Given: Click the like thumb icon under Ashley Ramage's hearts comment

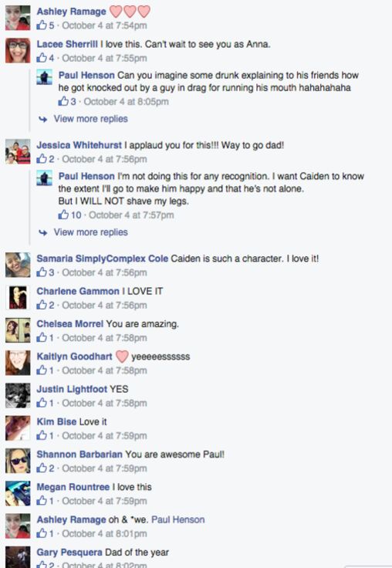Looking at the screenshot, I should [42, 25].
